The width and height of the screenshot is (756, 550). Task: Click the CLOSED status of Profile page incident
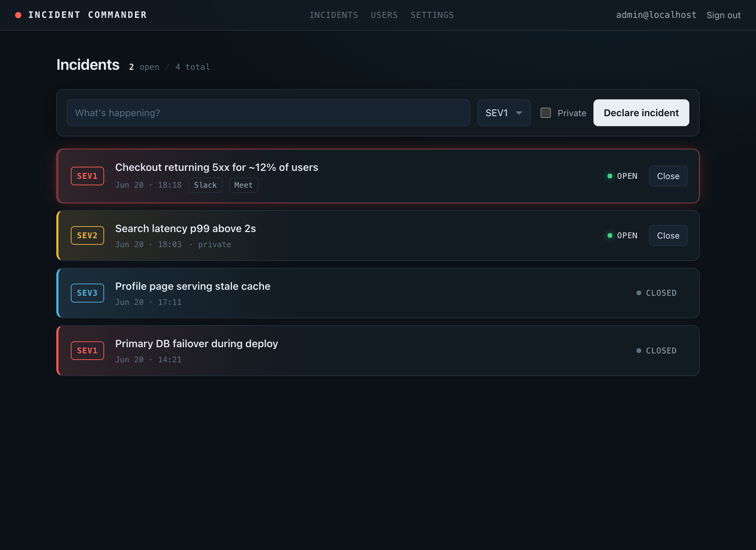pyautogui.click(x=656, y=293)
